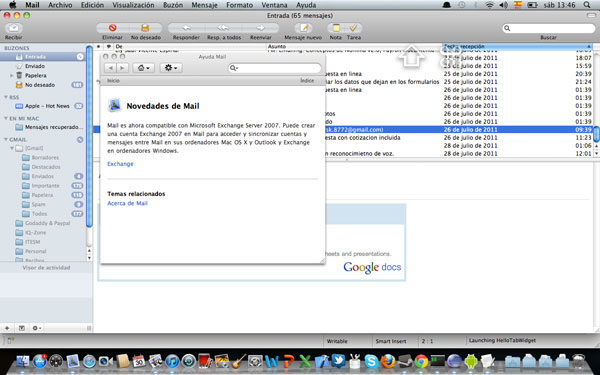Follow the Exchange help link

pos(120,164)
